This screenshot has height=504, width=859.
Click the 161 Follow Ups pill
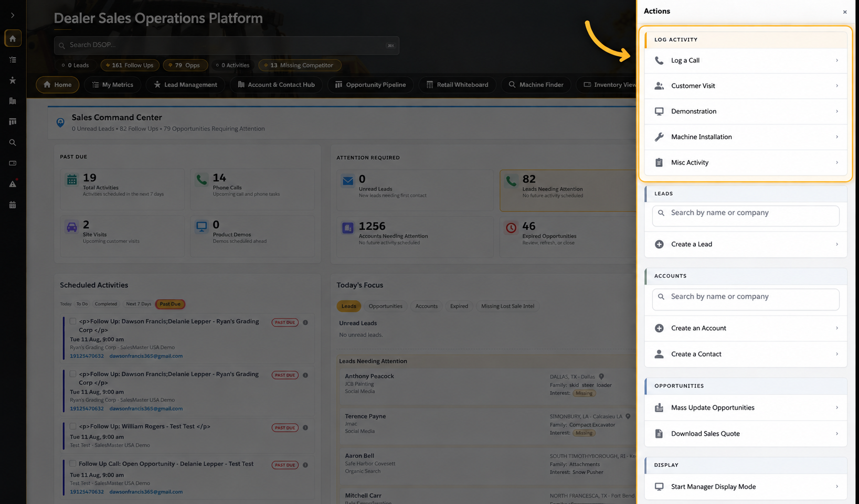pyautogui.click(x=130, y=65)
